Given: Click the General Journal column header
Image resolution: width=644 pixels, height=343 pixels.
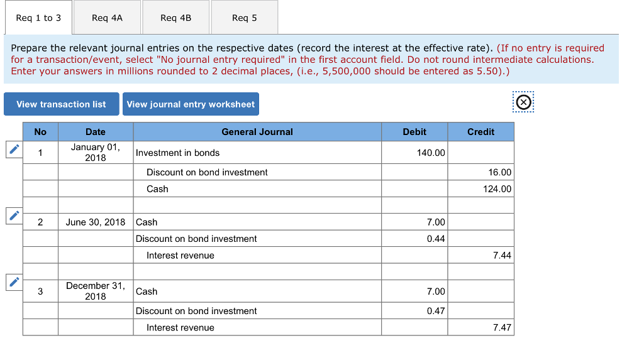Looking at the screenshot, I should pos(257,132).
